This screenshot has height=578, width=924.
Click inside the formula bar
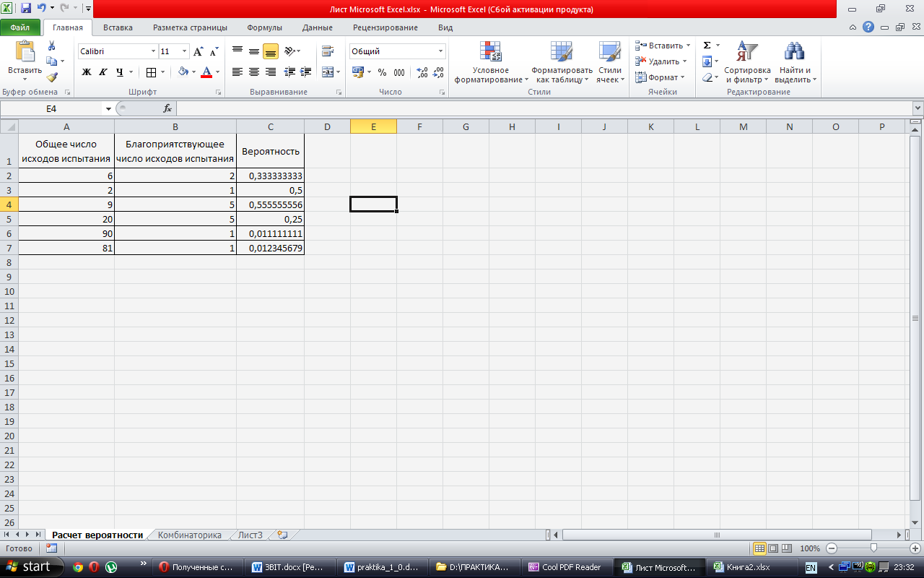pyautogui.click(x=544, y=108)
